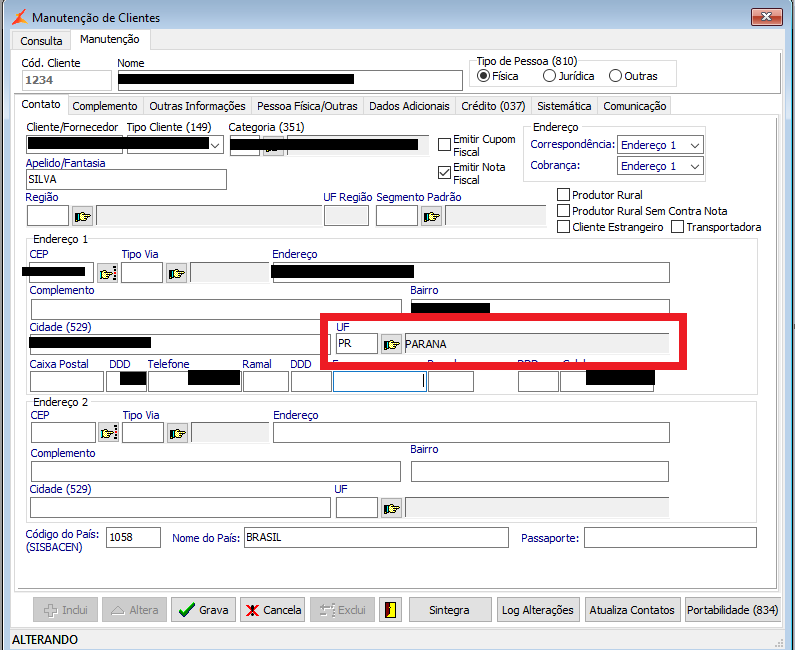Click Nome do País field BRASIL

[x=376, y=537]
